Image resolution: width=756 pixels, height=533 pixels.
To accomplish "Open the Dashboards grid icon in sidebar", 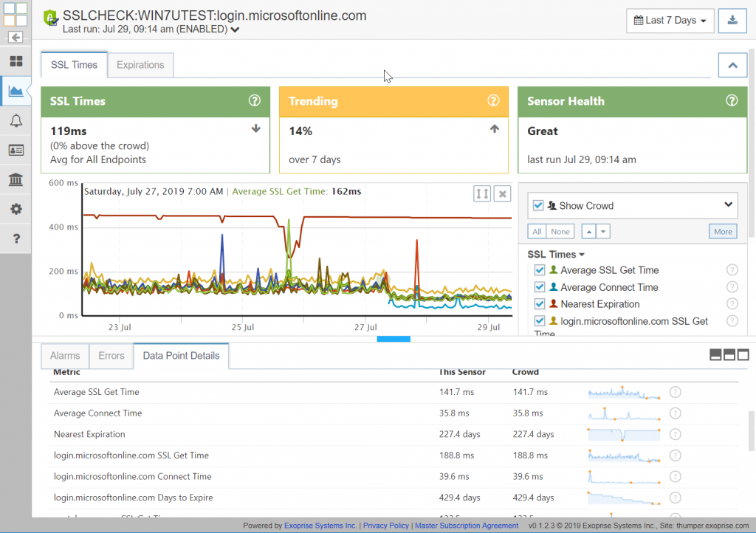I will pyautogui.click(x=16, y=61).
